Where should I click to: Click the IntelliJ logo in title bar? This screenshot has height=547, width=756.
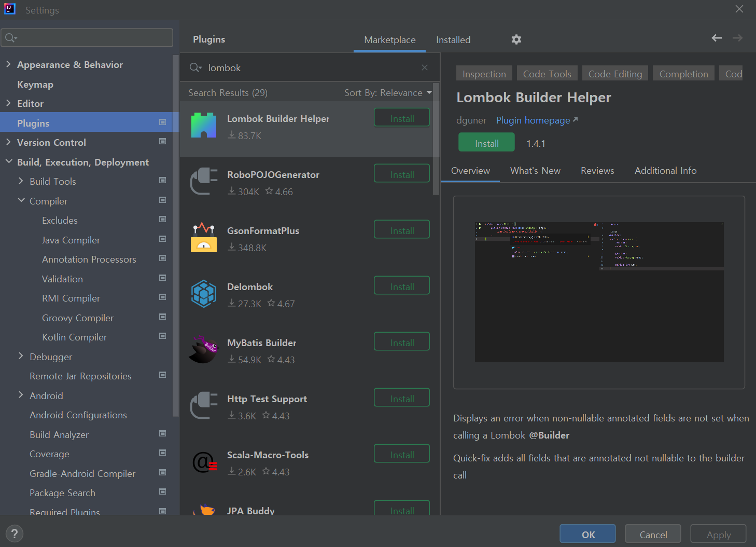pos(10,9)
